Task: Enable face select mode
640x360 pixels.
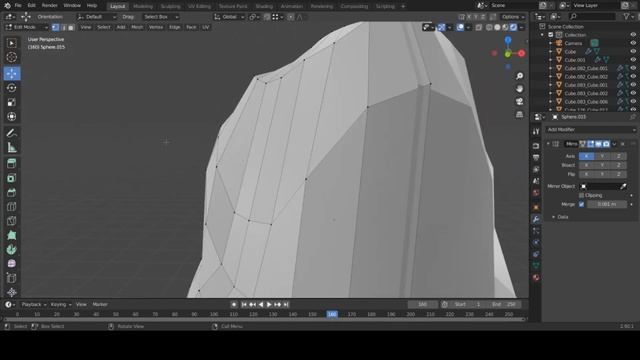Action: tap(71, 27)
